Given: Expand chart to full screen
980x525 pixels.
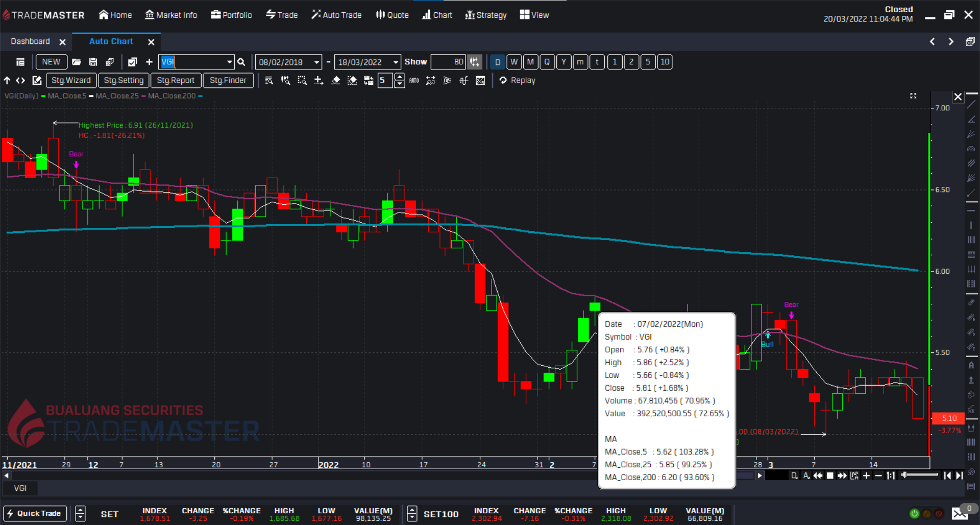Looking at the screenshot, I should point(913,96).
